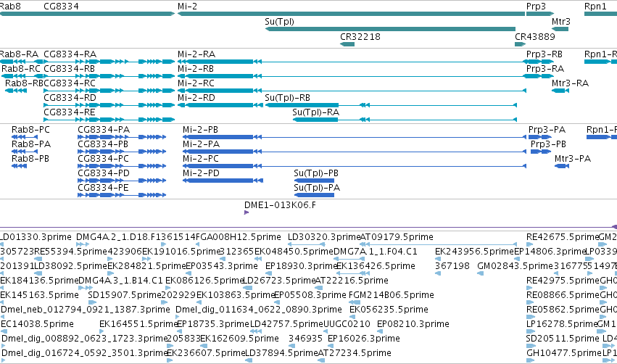Select CG8334-RE transcript

click(109, 120)
